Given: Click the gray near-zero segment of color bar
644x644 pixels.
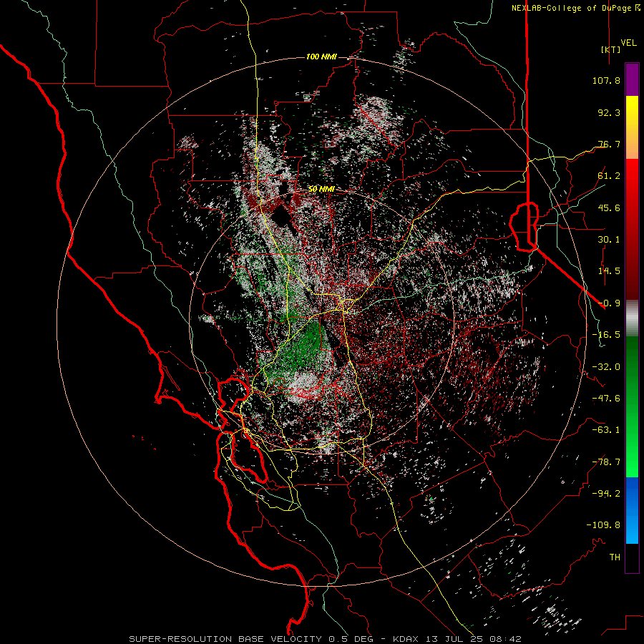Looking at the screenshot, I should [632, 318].
